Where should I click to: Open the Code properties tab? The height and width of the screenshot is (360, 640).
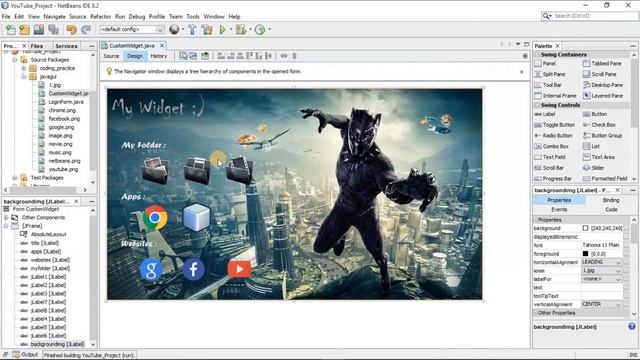click(x=611, y=209)
